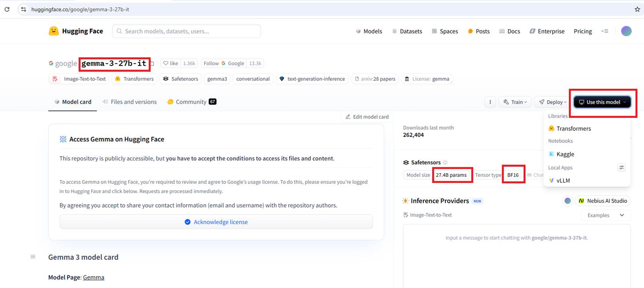Click the Gemma 3 model card heading
Screen dimensions: 644x288
(83, 257)
